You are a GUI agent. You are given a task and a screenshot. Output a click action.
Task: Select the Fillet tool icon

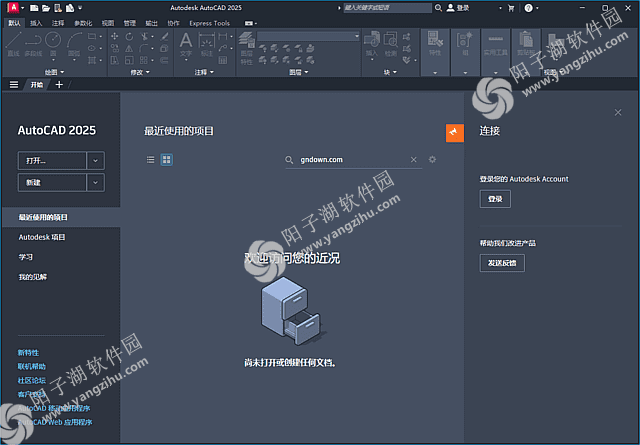coord(144,49)
